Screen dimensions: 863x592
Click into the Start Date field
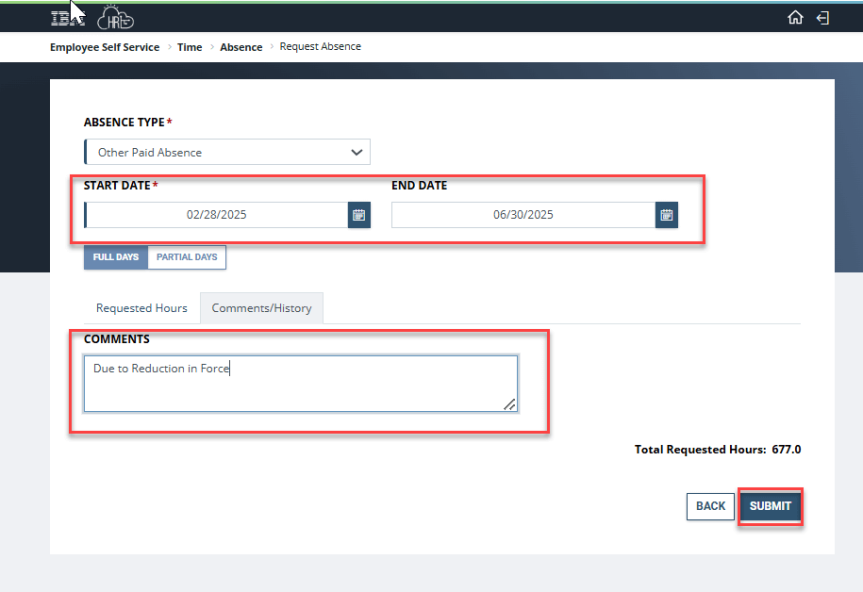[x=216, y=215]
